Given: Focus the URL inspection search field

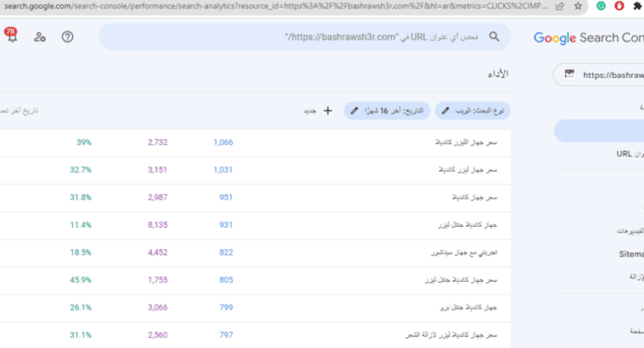Looking at the screenshot, I should click(x=305, y=37).
